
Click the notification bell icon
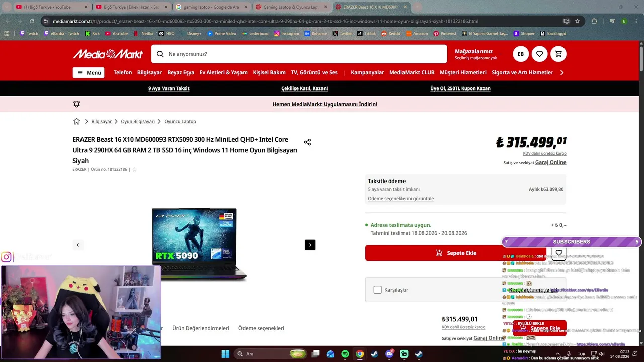click(76, 104)
